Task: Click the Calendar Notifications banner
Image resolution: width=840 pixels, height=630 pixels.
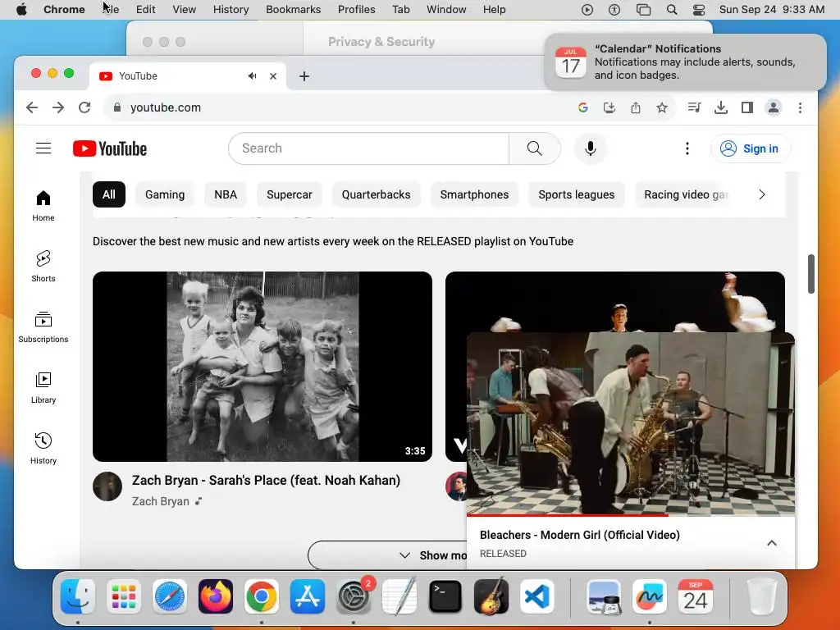Action: [x=685, y=62]
